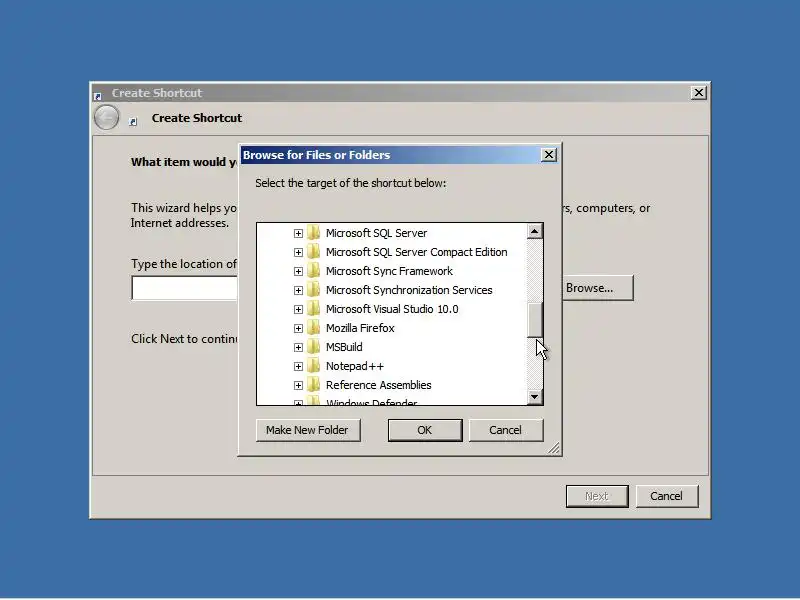The width and height of the screenshot is (800, 600).
Task: Click the Notepad++ folder icon
Action: [314, 366]
